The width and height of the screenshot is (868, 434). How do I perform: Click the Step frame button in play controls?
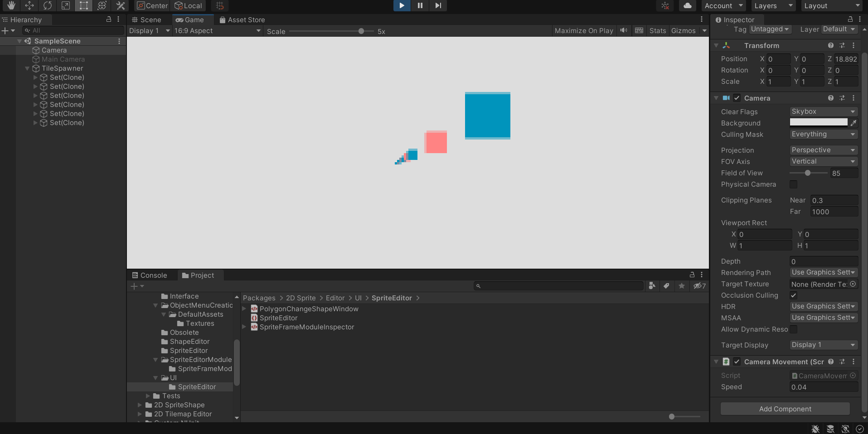coord(437,6)
